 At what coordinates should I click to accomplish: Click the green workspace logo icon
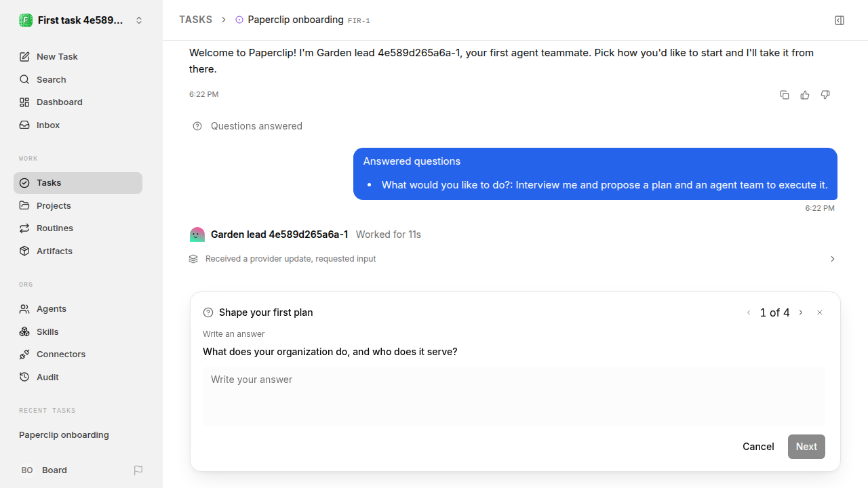[26, 20]
